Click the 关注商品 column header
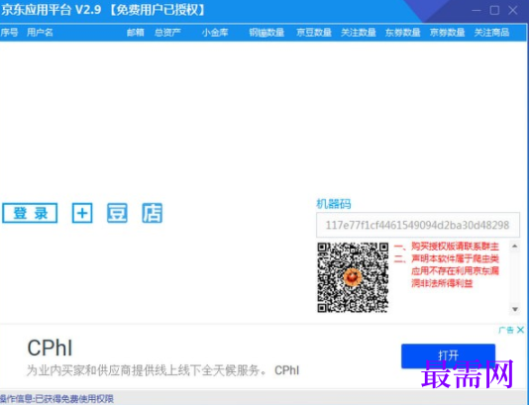The image size is (532, 405). coord(491,33)
